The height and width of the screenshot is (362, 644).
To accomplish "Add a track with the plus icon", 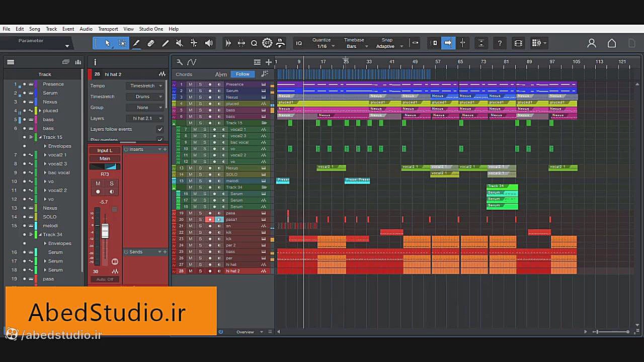I will click(x=269, y=62).
